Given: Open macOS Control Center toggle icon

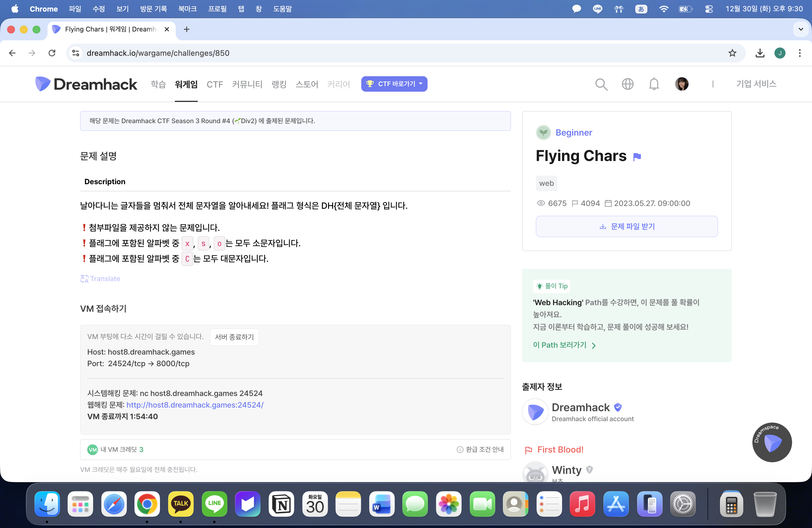Looking at the screenshot, I should click(x=709, y=9).
